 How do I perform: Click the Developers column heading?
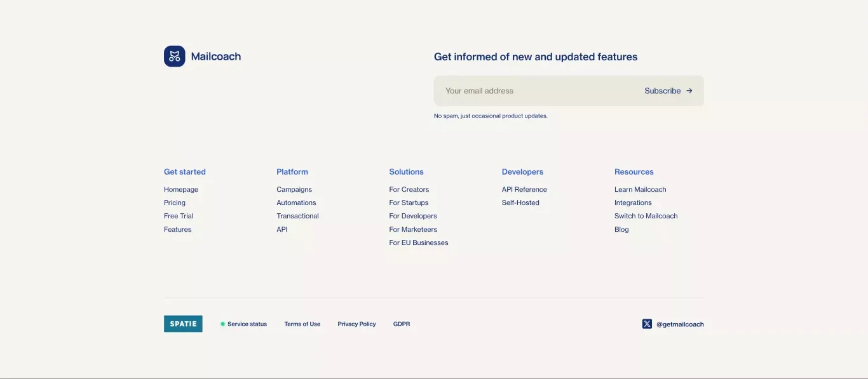tap(522, 171)
